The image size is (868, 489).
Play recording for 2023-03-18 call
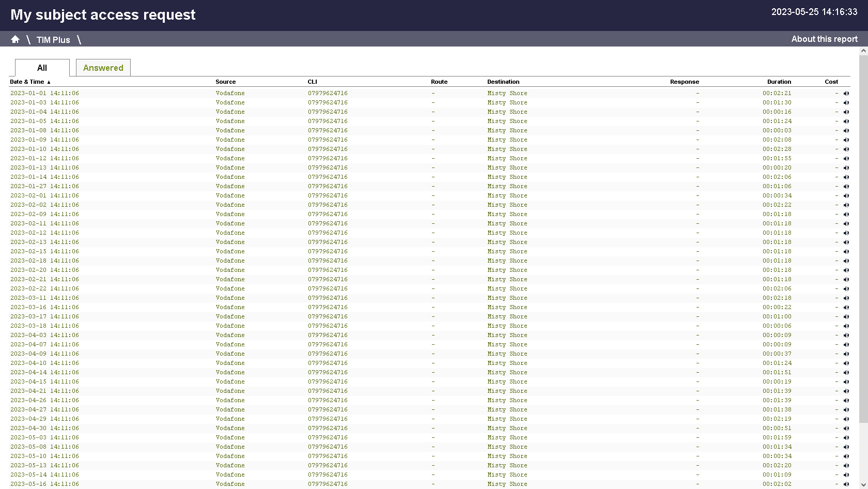846,326
